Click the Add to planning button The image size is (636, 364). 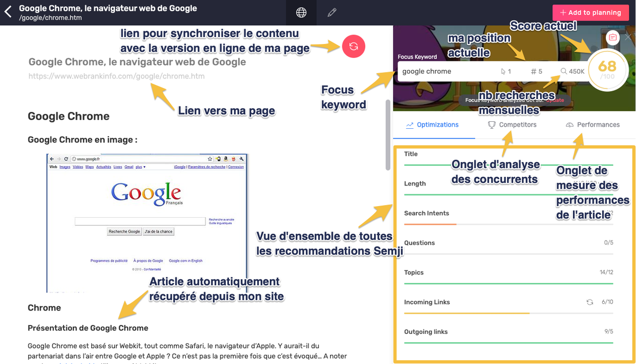(590, 13)
